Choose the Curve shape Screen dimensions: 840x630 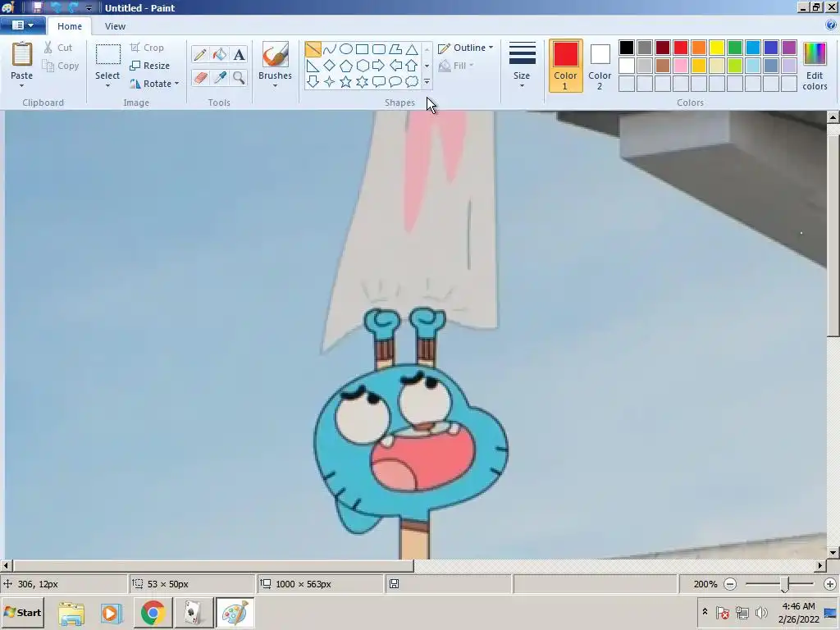point(330,49)
